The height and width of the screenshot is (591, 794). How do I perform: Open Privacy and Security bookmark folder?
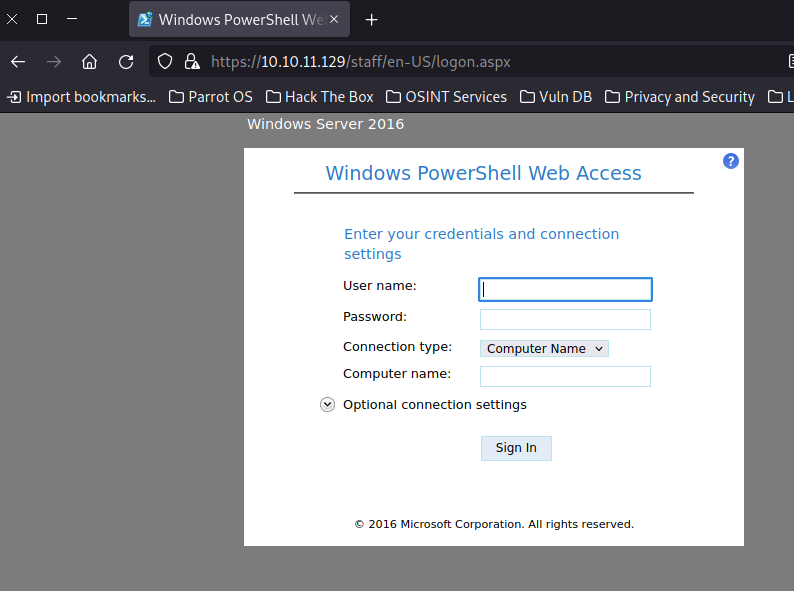[x=680, y=97]
